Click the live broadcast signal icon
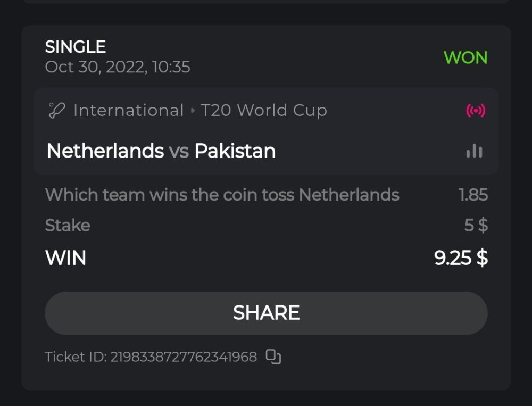 pyautogui.click(x=476, y=111)
